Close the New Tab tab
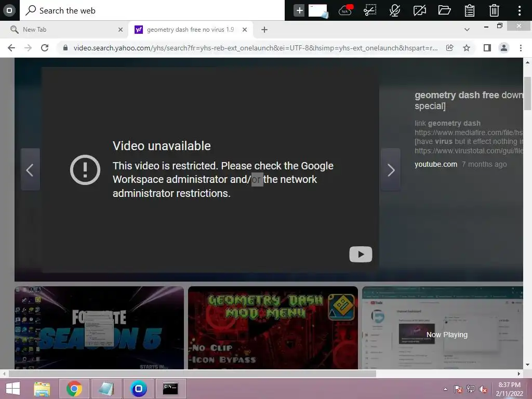 coord(121,30)
